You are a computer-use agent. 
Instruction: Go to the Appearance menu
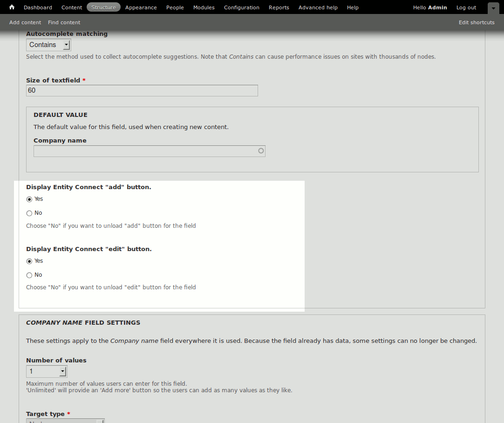pyautogui.click(x=141, y=7)
